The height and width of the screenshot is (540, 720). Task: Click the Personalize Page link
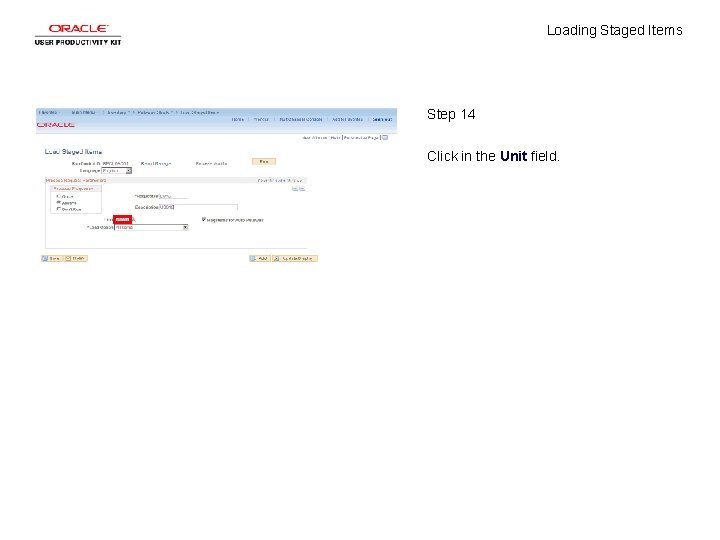point(361,138)
